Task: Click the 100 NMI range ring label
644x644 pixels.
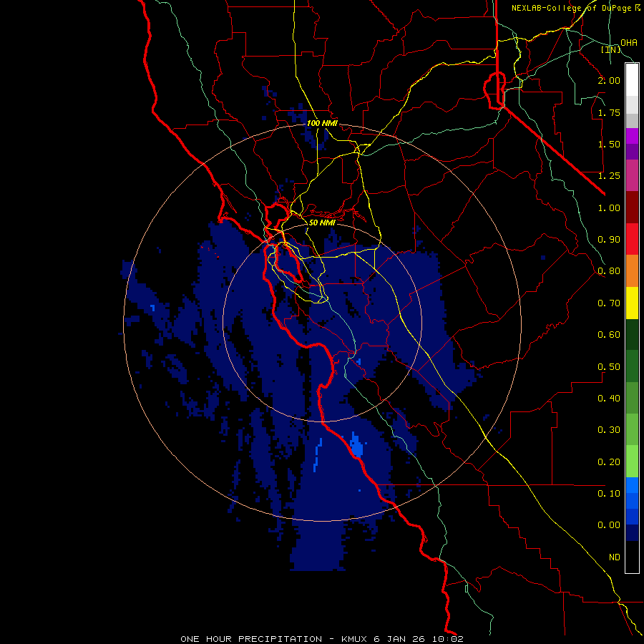Action: pyautogui.click(x=322, y=123)
